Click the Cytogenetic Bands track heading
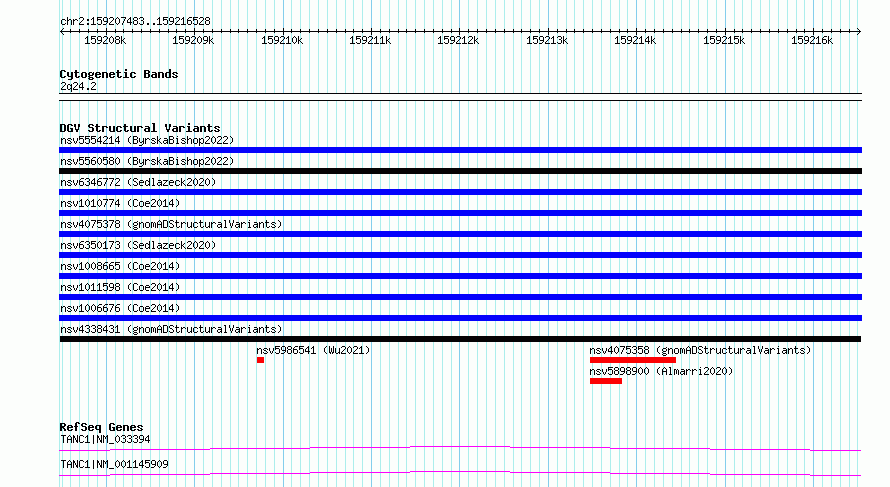Viewport: 890px width, 487px height. [x=119, y=74]
